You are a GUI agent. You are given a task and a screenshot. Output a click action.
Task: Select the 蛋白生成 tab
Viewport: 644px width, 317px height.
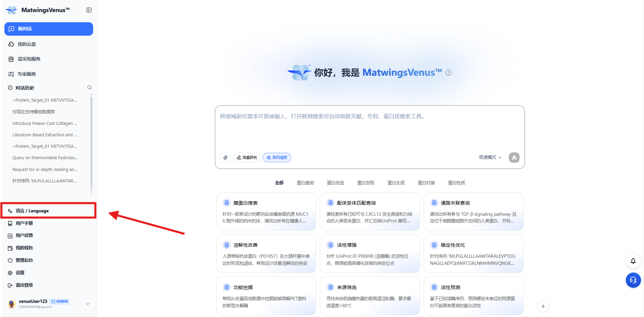point(396,183)
